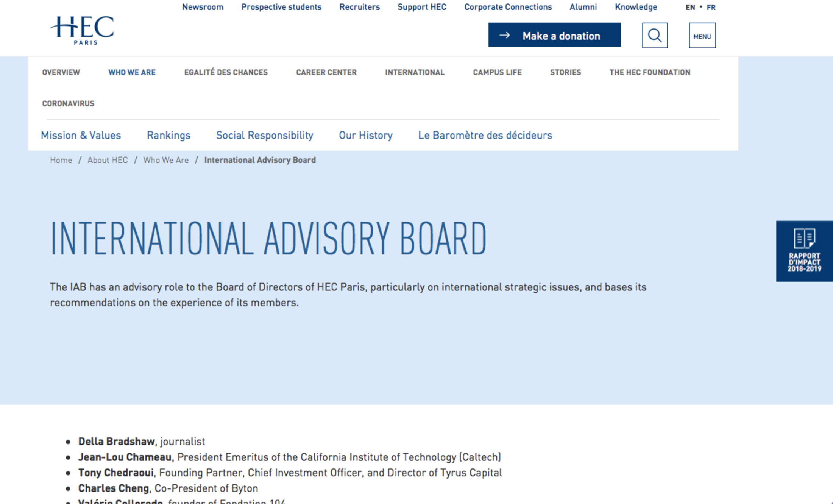Click the magnifying glass search icon
833x504 pixels.
point(655,36)
